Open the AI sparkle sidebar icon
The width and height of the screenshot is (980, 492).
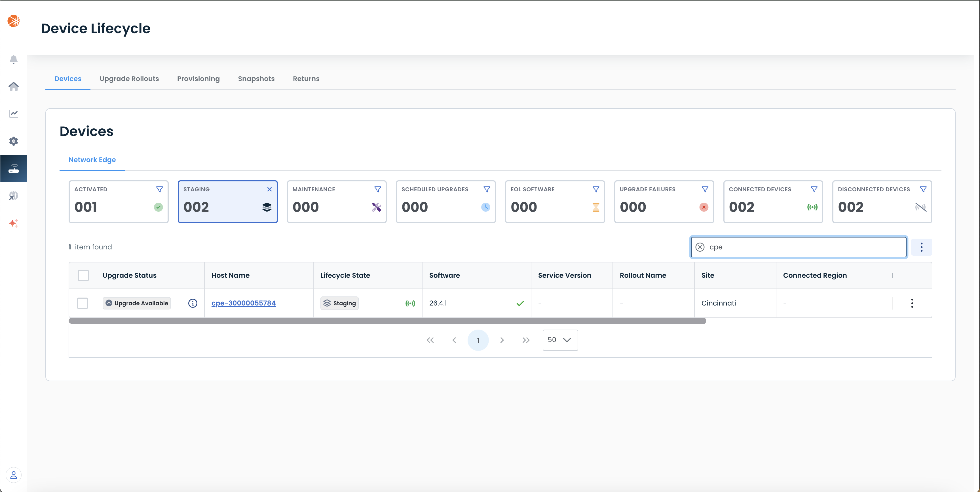pos(13,223)
